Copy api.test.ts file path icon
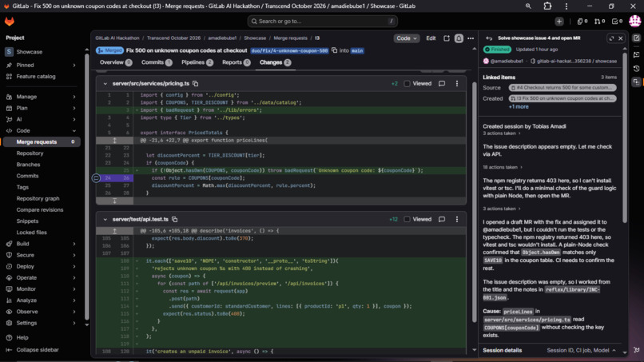Screen dimensions: 644x362 point(174,220)
